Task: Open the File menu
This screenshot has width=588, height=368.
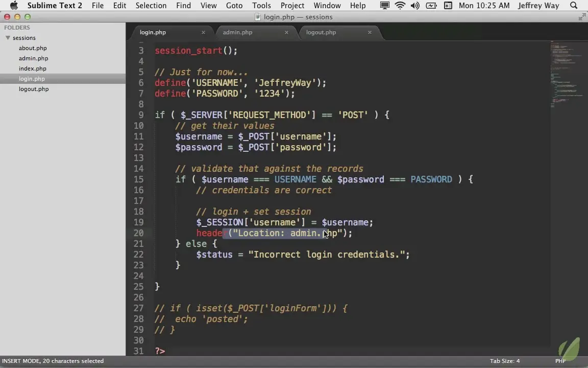Action: [x=97, y=6]
